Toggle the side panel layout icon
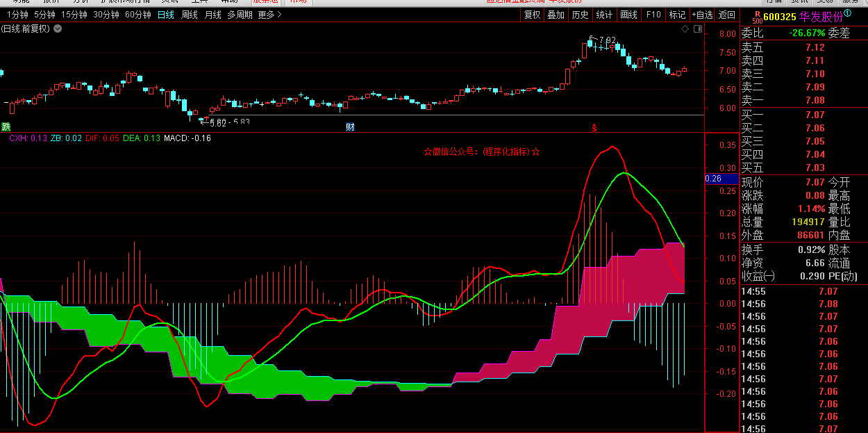Screen dimensions: 868x433 (x=696, y=28)
